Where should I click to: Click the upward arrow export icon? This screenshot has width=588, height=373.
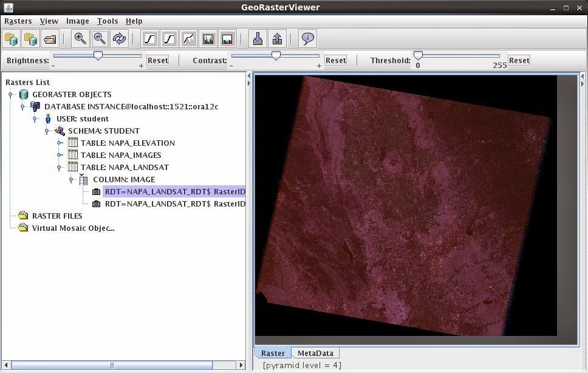tap(277, 39)
